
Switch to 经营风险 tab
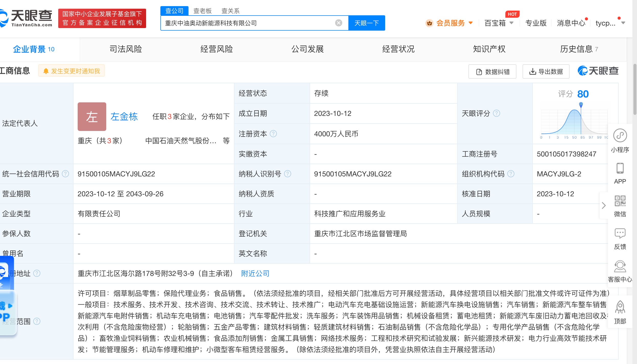point(217,49)
